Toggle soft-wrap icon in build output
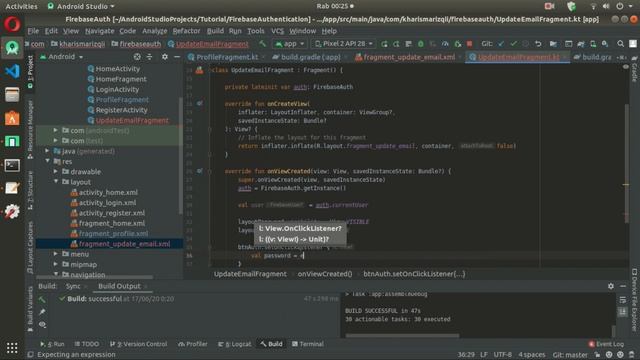 622,300
